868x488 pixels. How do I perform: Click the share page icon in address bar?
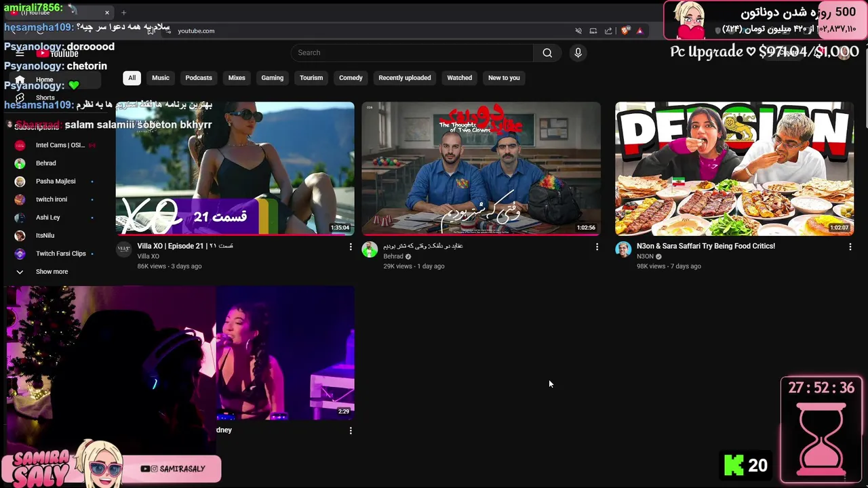[x=608, y=30]
